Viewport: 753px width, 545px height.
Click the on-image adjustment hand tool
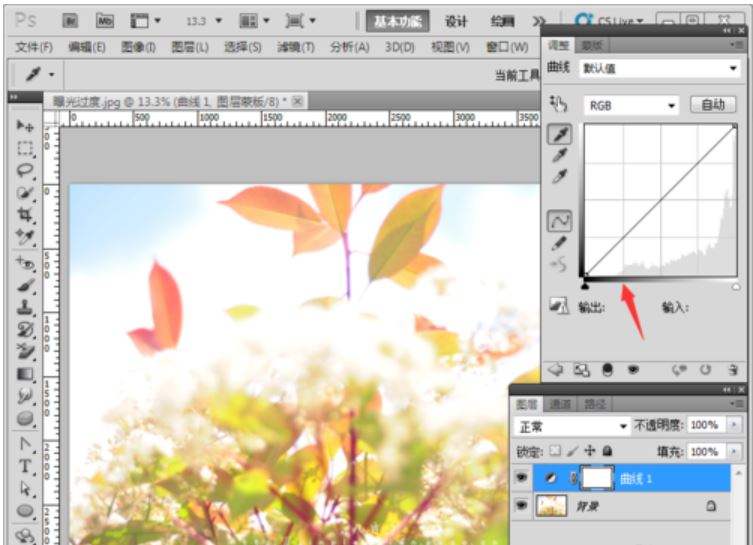click(x=559, y=104)
